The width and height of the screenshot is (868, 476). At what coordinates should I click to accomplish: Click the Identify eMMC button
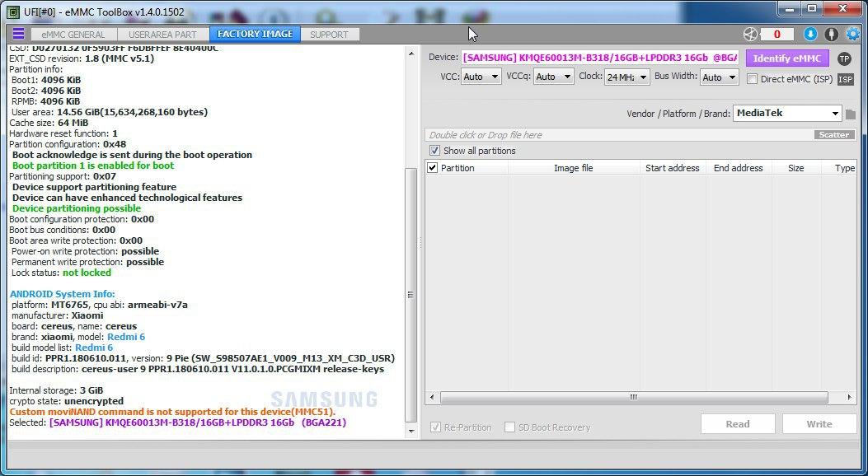click(787, 58)
